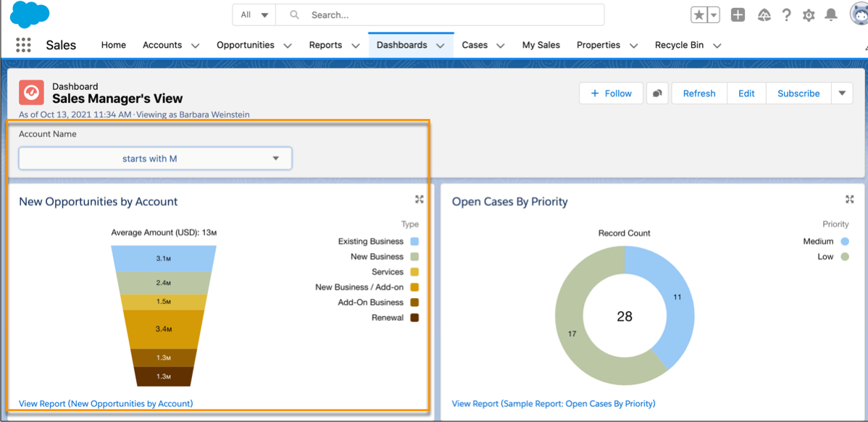
Task: Click the search magnifier icon
Action: click(295, 15)
